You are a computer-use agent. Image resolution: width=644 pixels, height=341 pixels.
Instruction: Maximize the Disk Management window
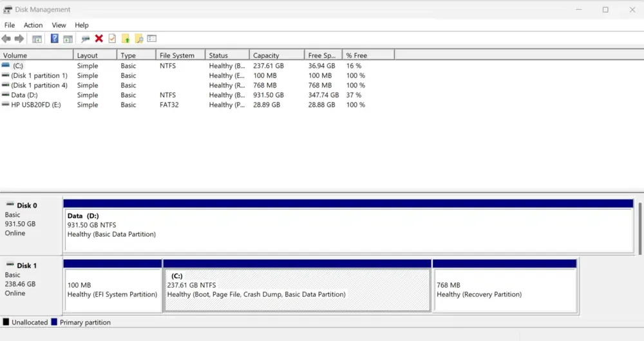point(605,10)
